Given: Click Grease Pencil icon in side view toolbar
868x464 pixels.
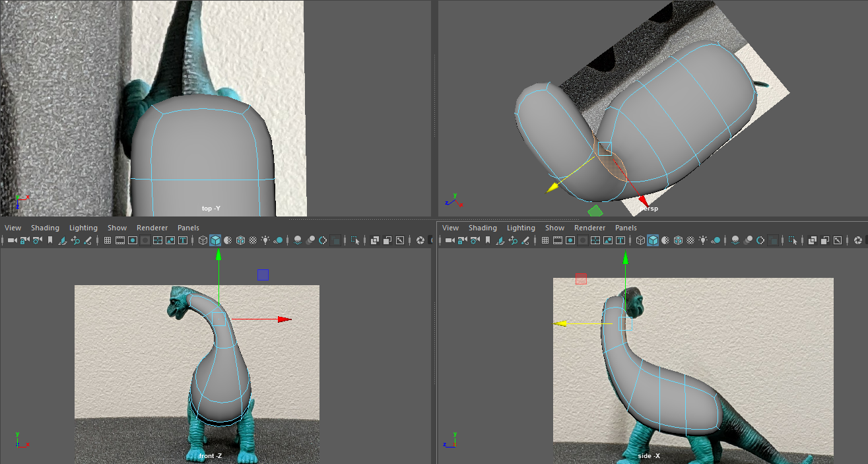Looking at the screenshot, I should point(525,240).
